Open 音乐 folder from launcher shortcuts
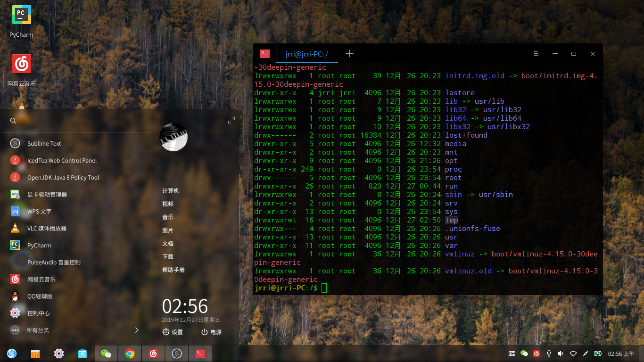Screen dimensions: 644x362 [x=168, y=217]
